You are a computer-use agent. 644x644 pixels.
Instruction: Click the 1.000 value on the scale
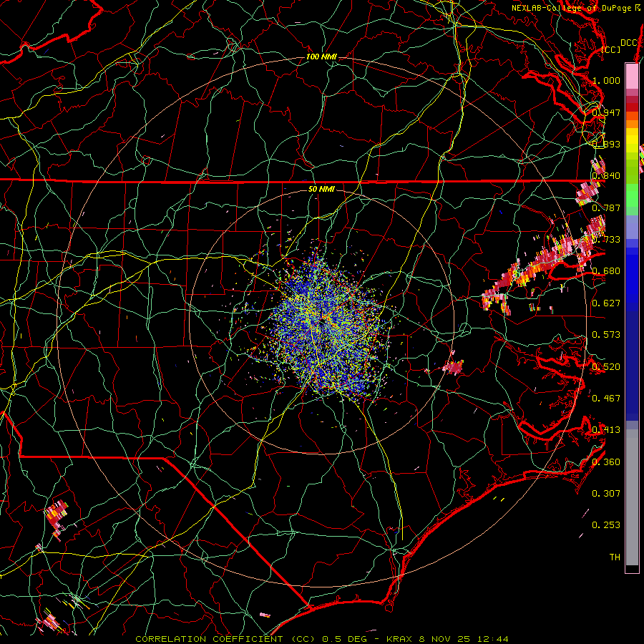pos(606,80)
